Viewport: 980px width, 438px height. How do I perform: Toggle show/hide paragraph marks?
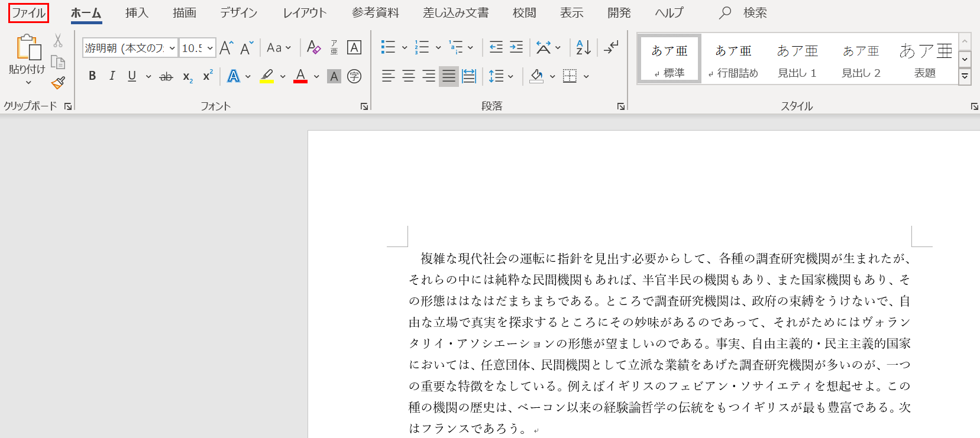pos(611,48)
